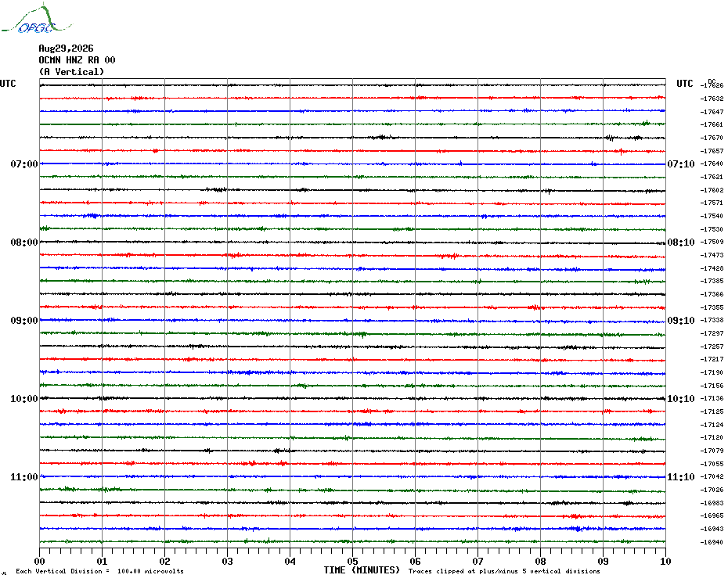Click the DC offset value -17120
Screen dimensions: 728x582
pos(712,437)
